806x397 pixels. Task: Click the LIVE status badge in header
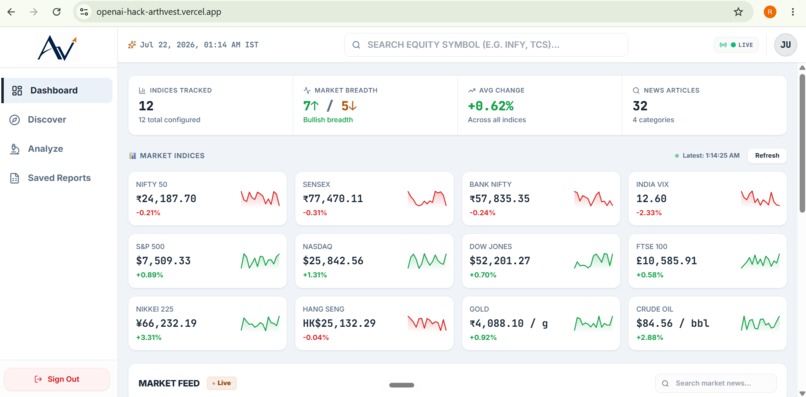click(736, 45)
